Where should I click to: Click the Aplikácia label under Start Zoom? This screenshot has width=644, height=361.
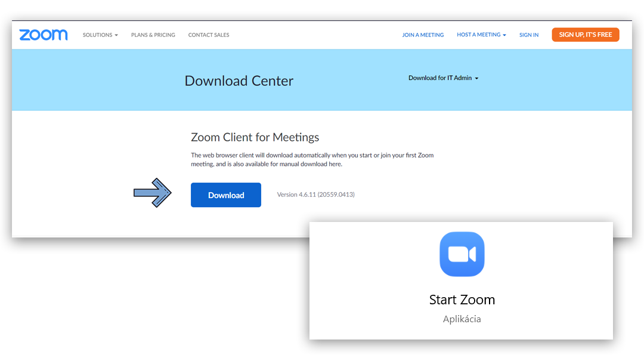click(462, 319)
